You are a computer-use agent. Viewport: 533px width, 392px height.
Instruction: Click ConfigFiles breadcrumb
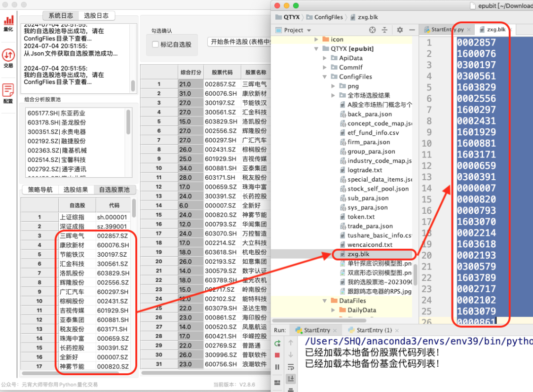click(x=325, y=17)
